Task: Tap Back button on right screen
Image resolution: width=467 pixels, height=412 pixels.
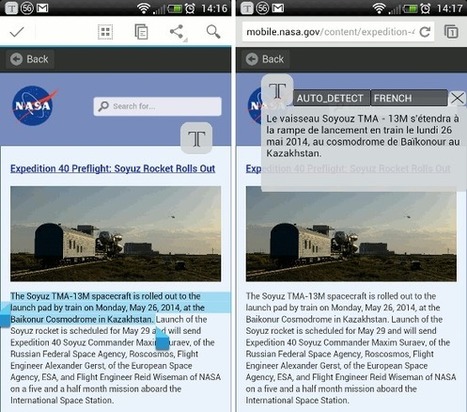Action: click(265, 59)
